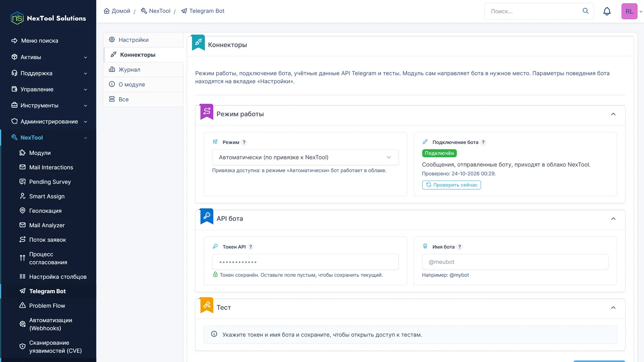
Task: Expand the Поддержка sidebar menu
Action: (48, 73)
